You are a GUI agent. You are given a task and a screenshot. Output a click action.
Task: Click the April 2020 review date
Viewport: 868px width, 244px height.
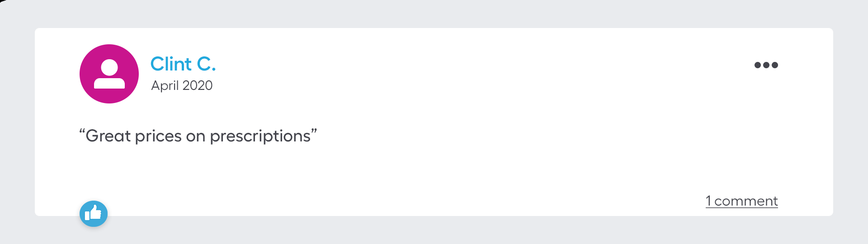(x=182, y=85)
